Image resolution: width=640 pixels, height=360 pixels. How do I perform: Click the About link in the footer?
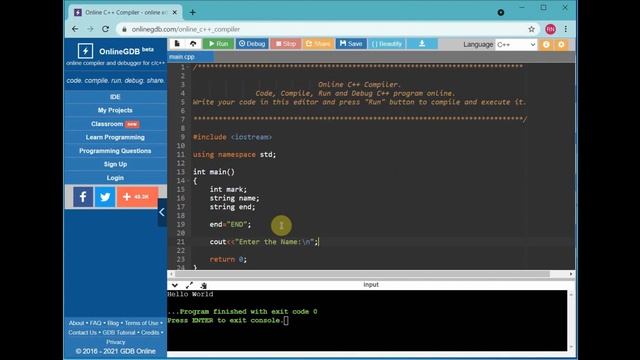pos(76,323)
